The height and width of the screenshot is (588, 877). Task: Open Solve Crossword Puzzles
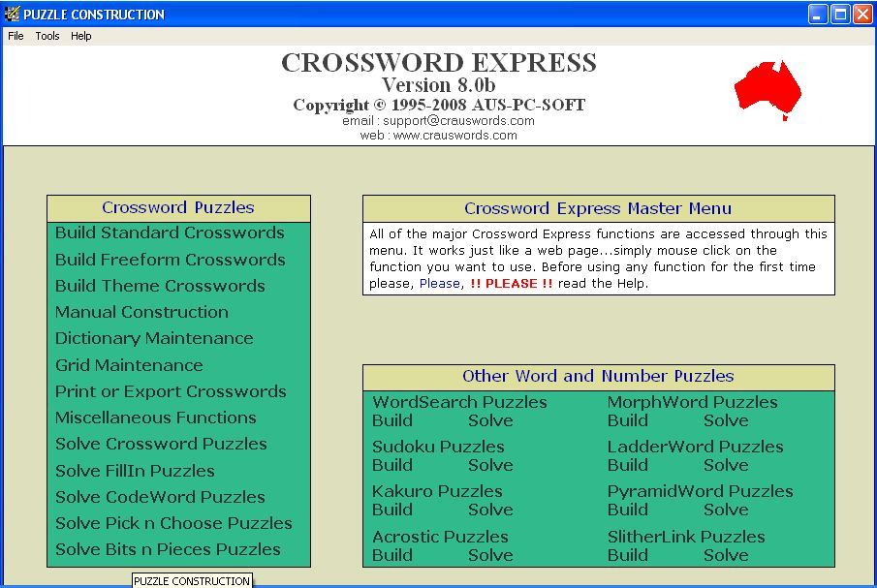tap(161, 444)
